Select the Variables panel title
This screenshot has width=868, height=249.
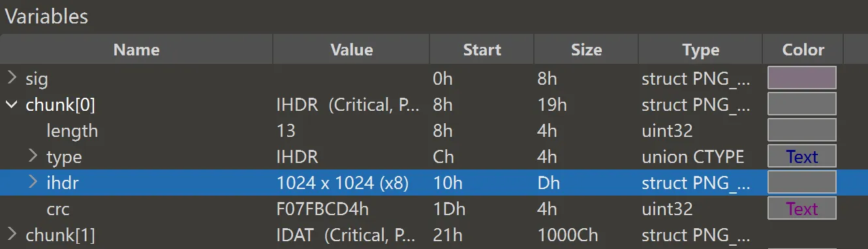(x=47, y=16)
